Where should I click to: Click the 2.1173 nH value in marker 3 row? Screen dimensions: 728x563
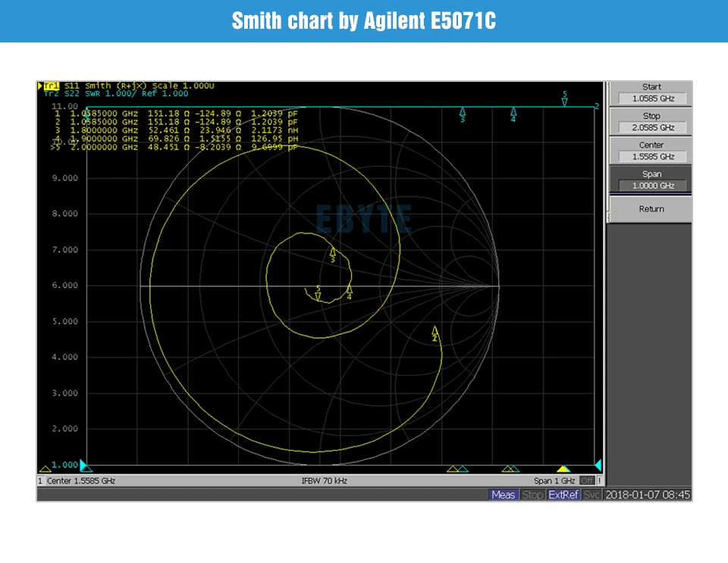pyautogui.click(x=275, y=130)
